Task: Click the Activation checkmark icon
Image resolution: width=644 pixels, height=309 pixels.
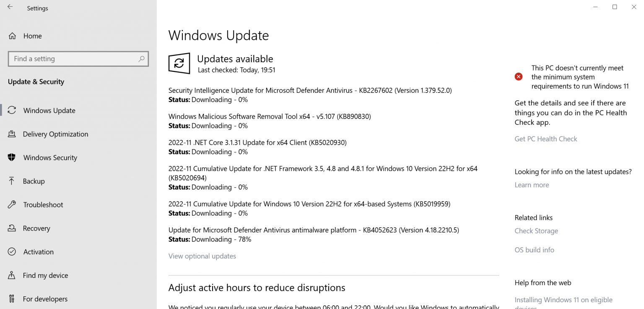Action: tap(12, 251)
